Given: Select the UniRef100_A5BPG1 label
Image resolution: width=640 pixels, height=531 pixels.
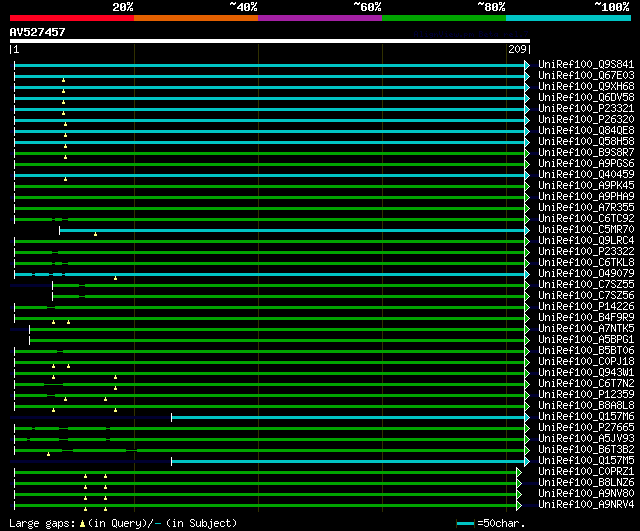Looking at the screenshot, I should click(x=586, y=340).
